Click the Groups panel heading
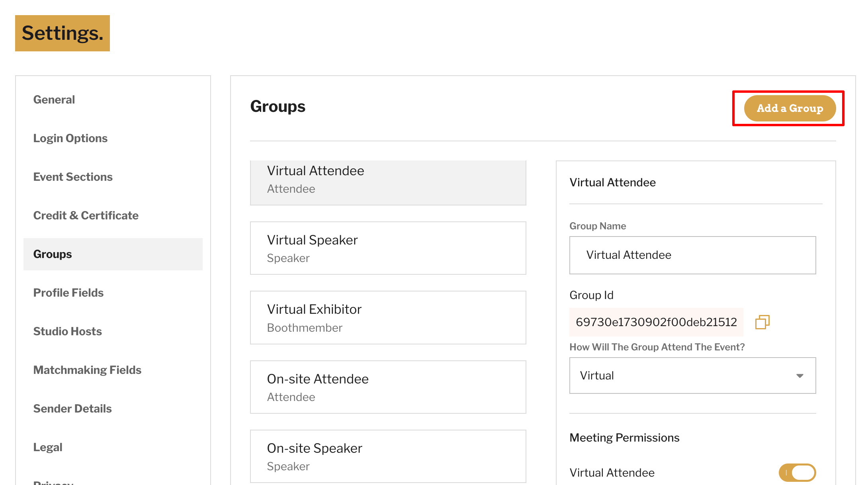This screenshot has height=485, width=868. click(278, 107)
